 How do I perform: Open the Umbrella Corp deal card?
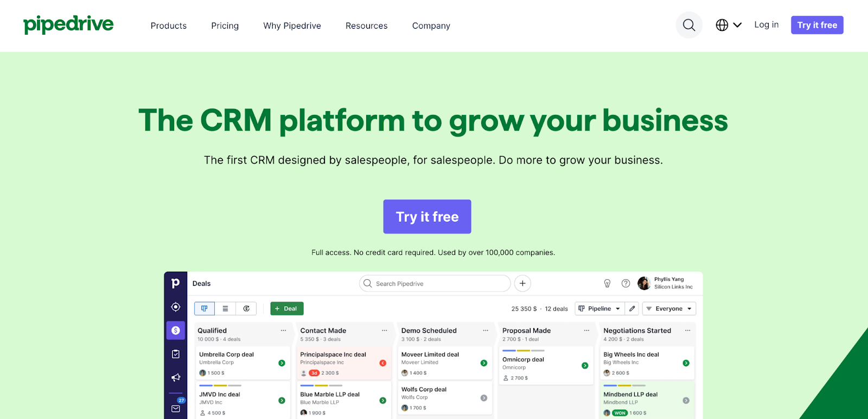click(x=242, y=363)
